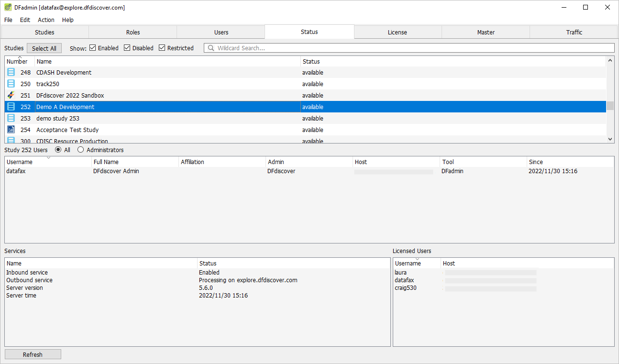Select the CDASH Development study name
This screenshot has height=364, width=619.
coord(64,72)
